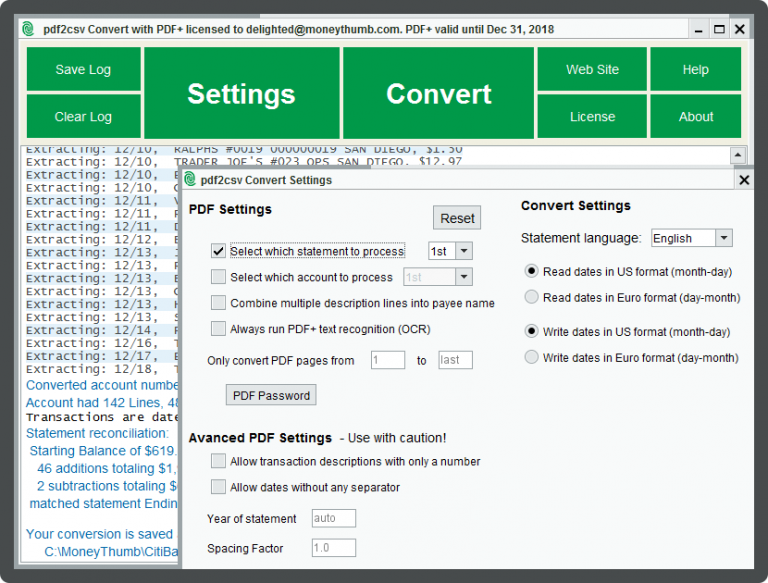Viewport: 768px width, 583px height.
Task: Click the 'Account had 142 Lines' log line
Action: [x=102, y=403]
